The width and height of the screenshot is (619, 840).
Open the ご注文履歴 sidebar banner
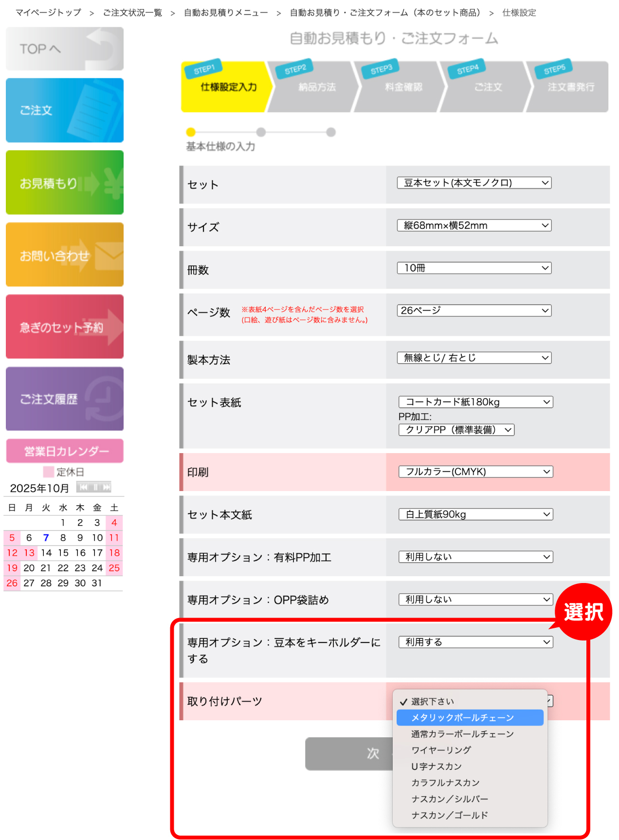(x=65, y=399)
